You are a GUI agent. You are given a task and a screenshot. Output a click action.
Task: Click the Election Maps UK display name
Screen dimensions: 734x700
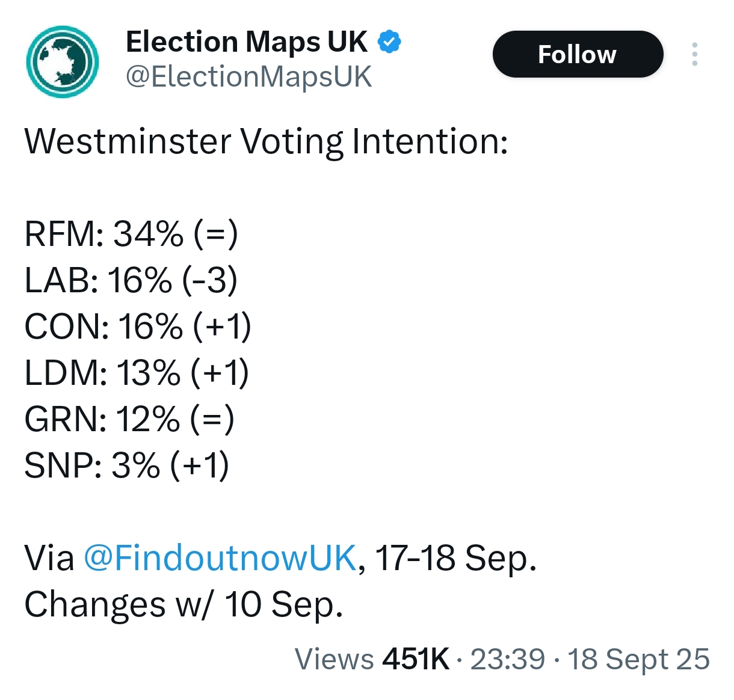click(x=247, y=42)
